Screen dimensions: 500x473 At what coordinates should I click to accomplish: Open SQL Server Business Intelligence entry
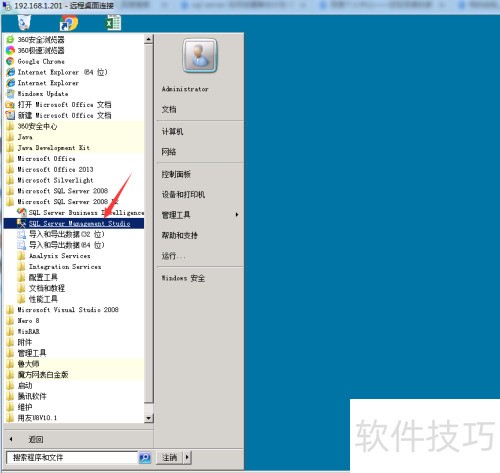point(80,213)
